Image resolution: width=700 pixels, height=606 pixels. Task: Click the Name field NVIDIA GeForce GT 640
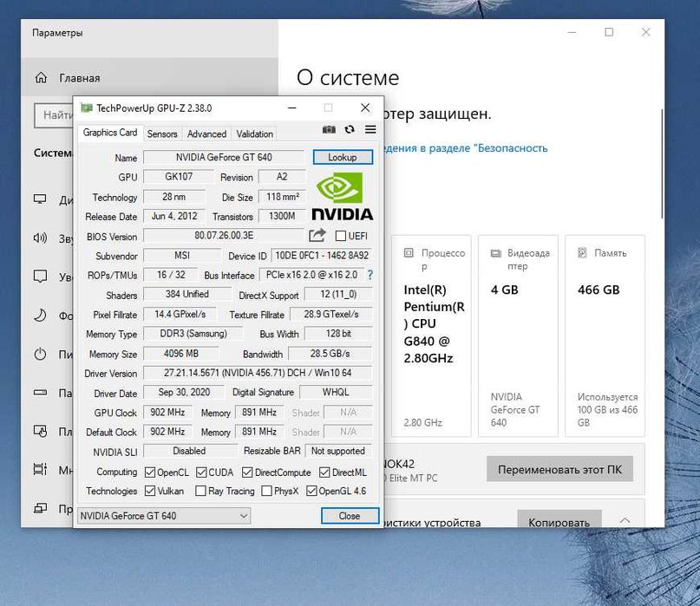[x=224, y=157]
